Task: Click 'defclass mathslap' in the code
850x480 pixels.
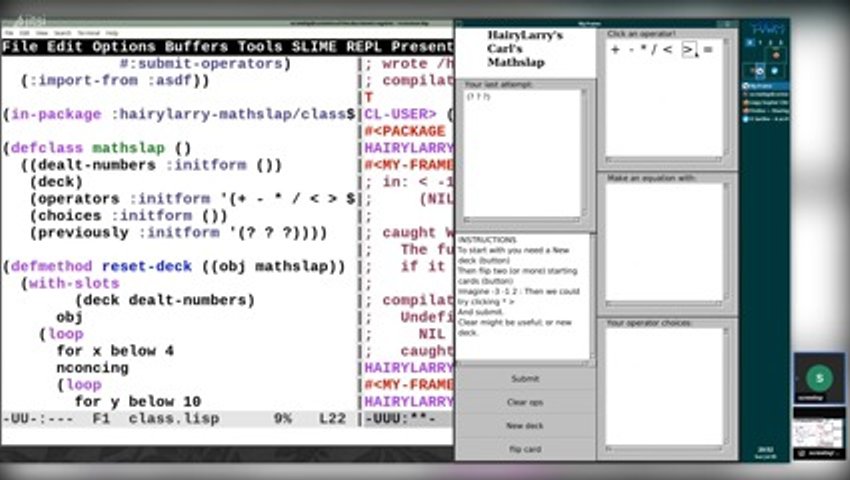Action: pyautogui.click(x=88, y=148)
